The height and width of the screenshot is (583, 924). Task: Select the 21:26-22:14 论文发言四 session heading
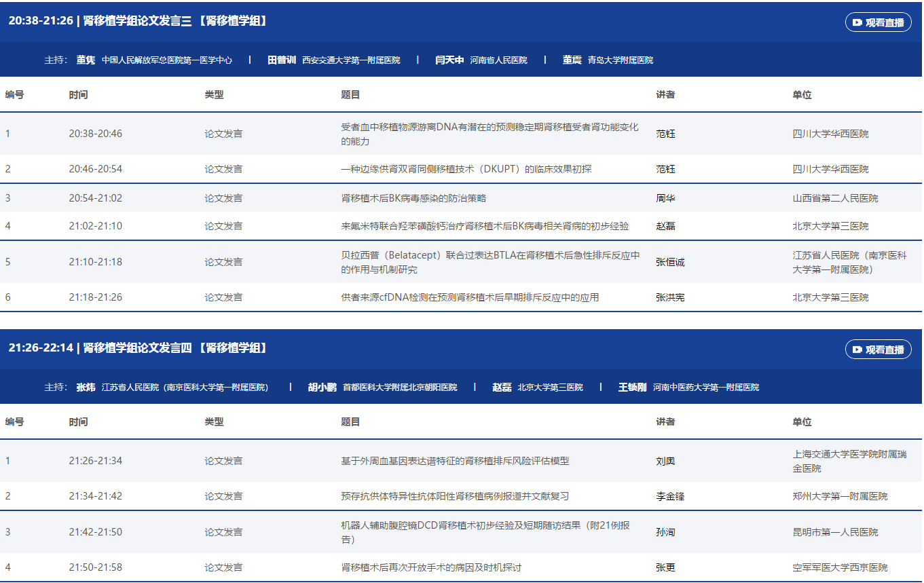[x=138, y=348]
